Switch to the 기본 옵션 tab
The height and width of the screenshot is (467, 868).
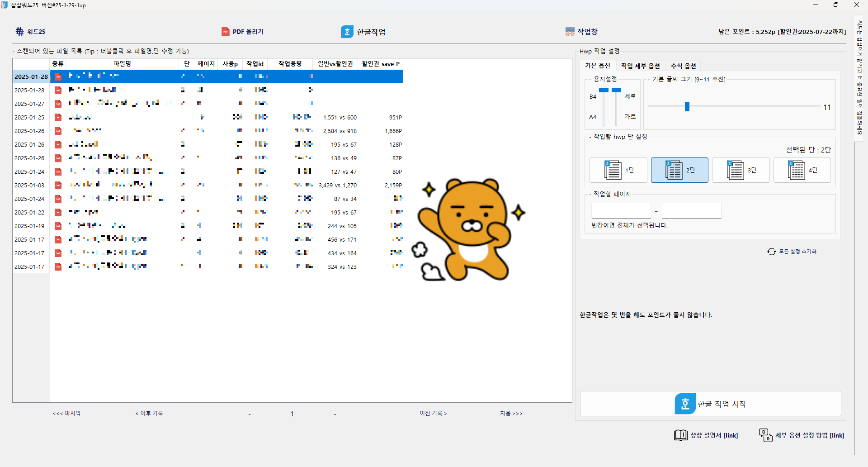597,66
